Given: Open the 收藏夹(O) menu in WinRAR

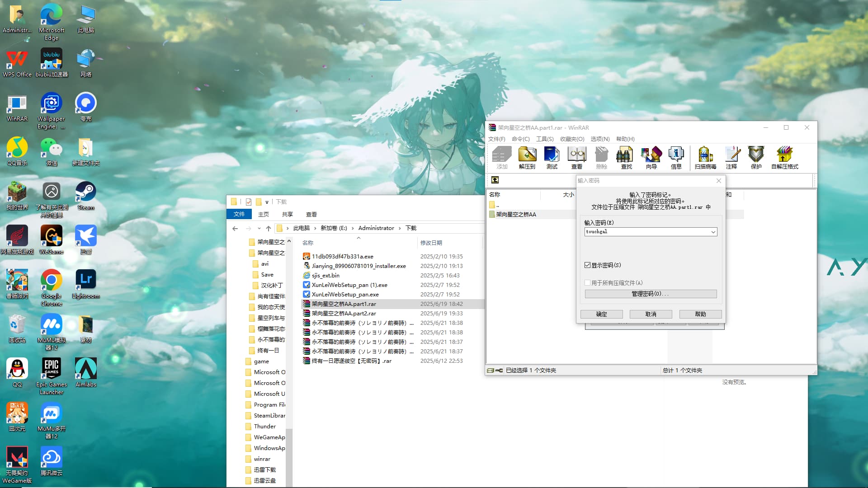Looking at the screenshot, I should 572,139.
